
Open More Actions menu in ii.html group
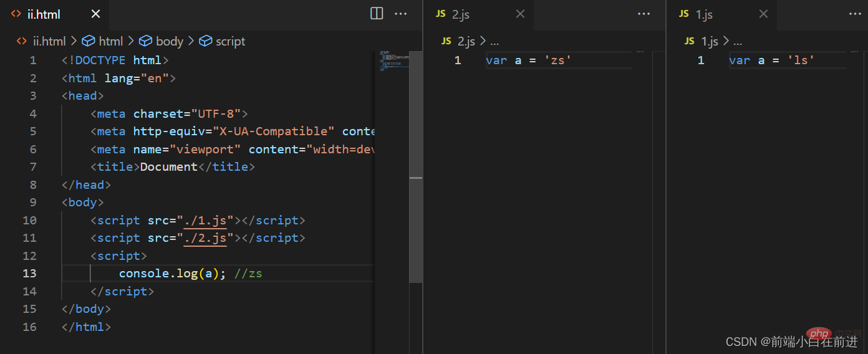[x=401, y=14]
